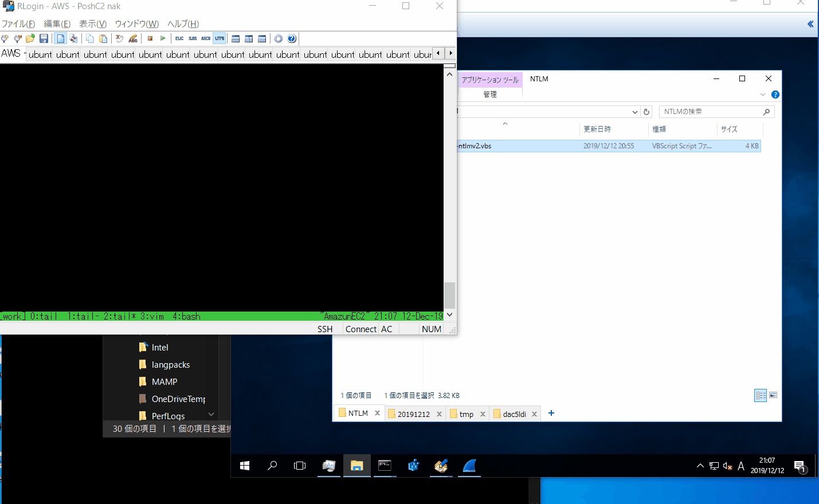Viewport: 819px width, 504px height.
Task: Select the MAMP folder
Action: (x=164, y=381)
